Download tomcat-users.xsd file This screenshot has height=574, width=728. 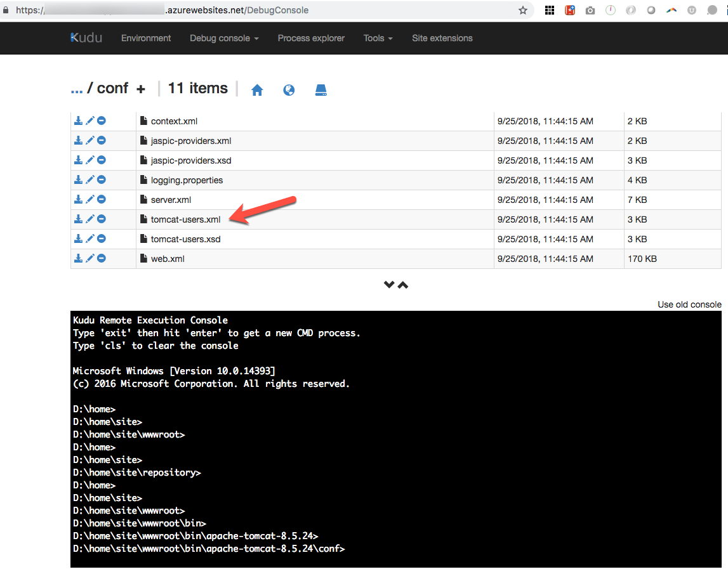pyautogui.click(x=78, y=238)
